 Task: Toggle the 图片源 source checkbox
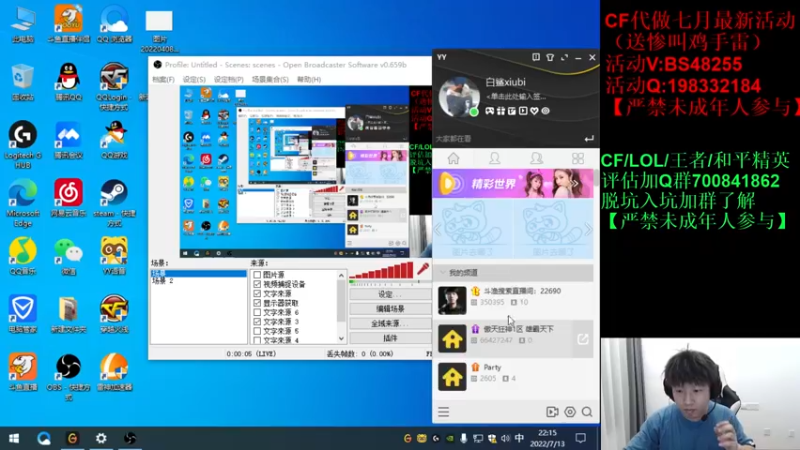257,274
